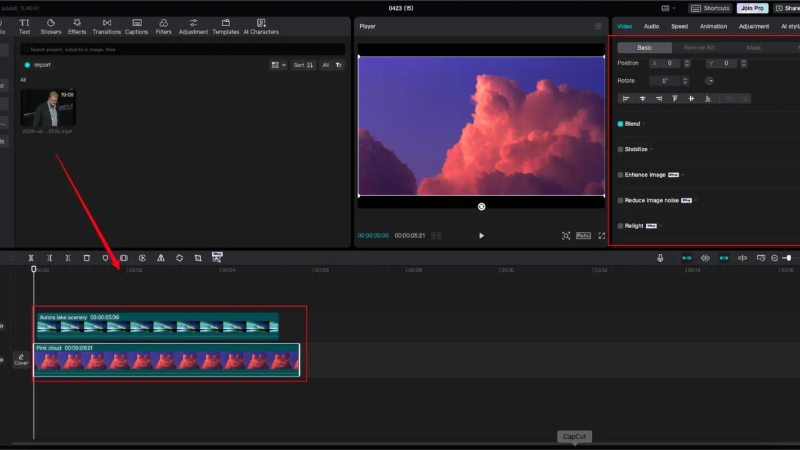Screen dimensions: 800x450
Task: Click the microphone record voiceover icon
Action: coord(660,258)
